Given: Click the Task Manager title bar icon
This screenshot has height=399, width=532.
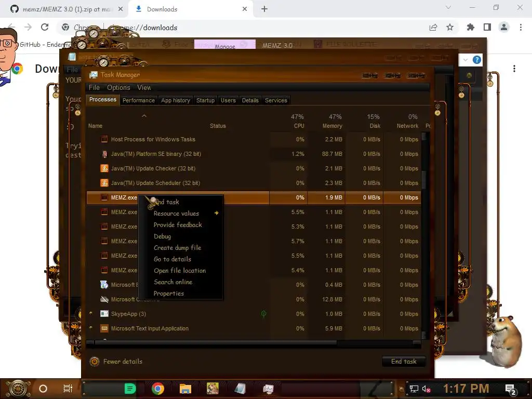Looking at the screenshot, I should click(x=94, y=75).
